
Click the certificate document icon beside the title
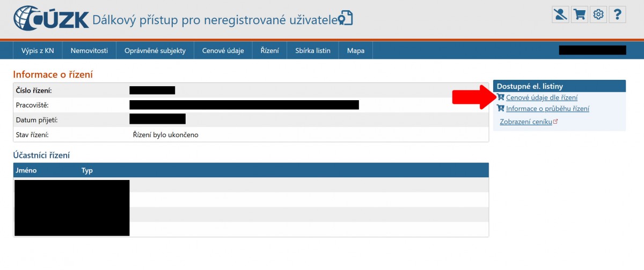[346, 19]
